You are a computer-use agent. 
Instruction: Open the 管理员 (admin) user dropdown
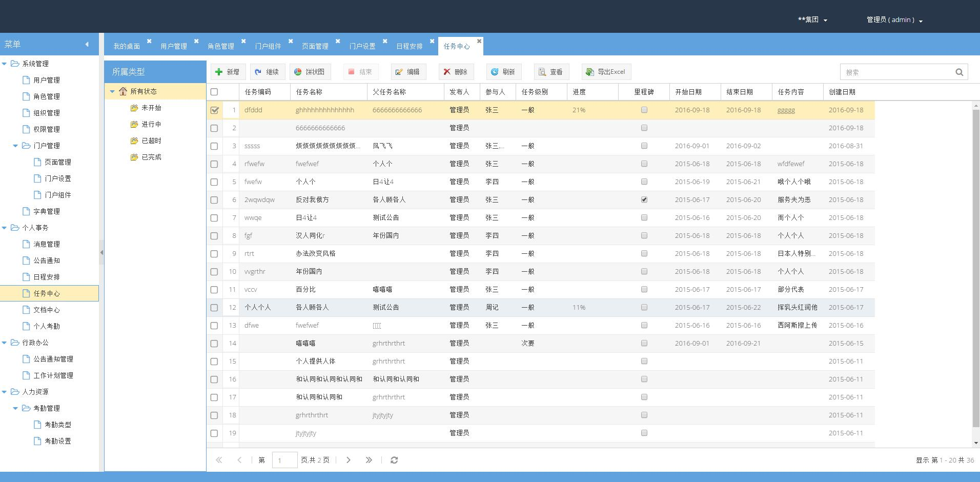(x=894, y=19)
